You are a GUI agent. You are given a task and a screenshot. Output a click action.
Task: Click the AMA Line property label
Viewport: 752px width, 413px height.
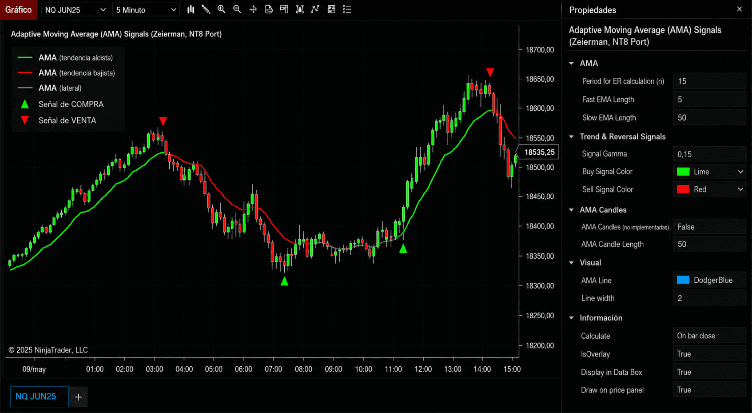596,280
